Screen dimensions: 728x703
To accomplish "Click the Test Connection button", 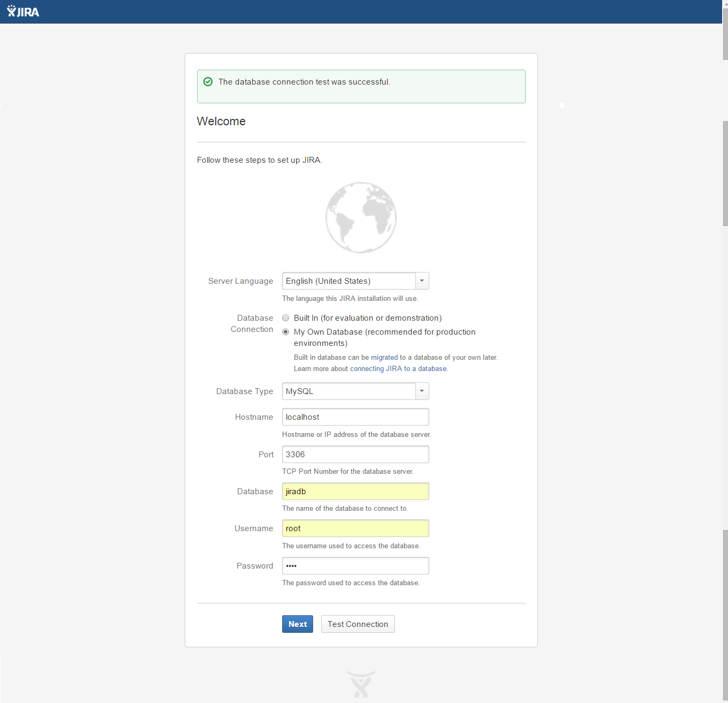I will (x=358, y=624).
